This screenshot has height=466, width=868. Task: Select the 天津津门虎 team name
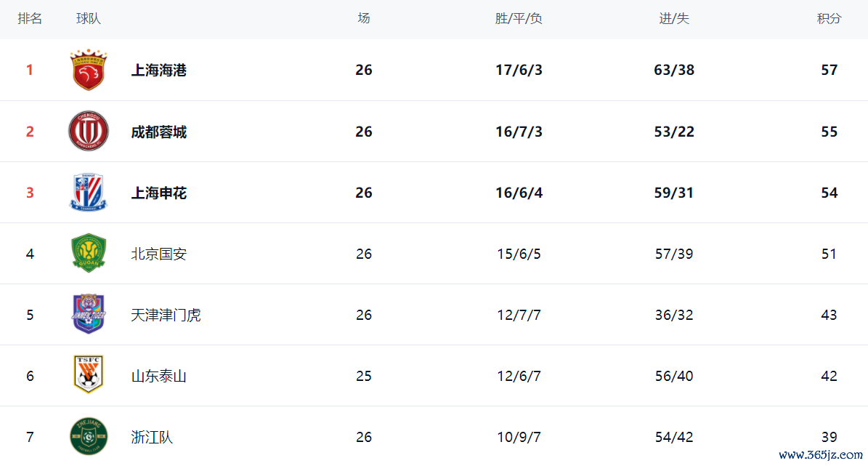point(166,315)
